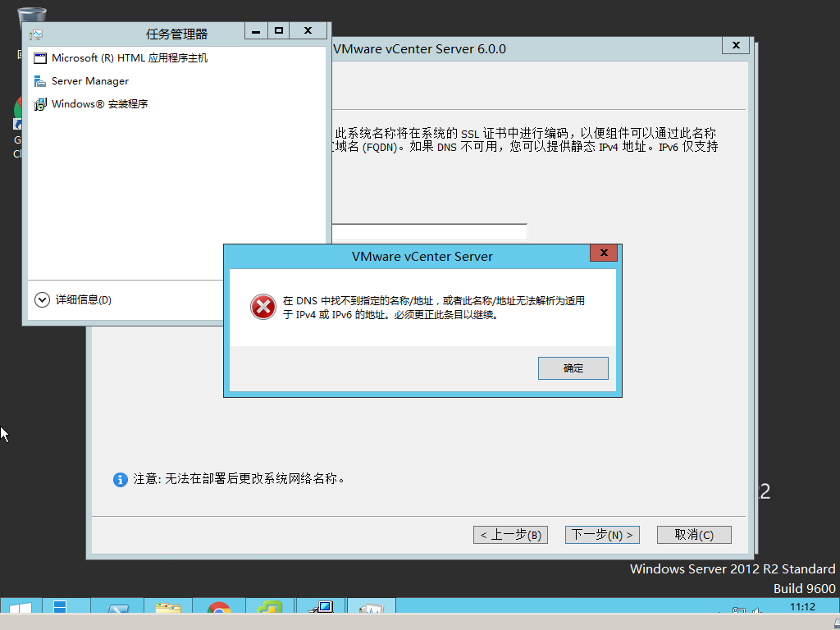This screenshot has width=840, height=630.
Task: Maximize the 任务管理器 window
Action: point(279,31)
